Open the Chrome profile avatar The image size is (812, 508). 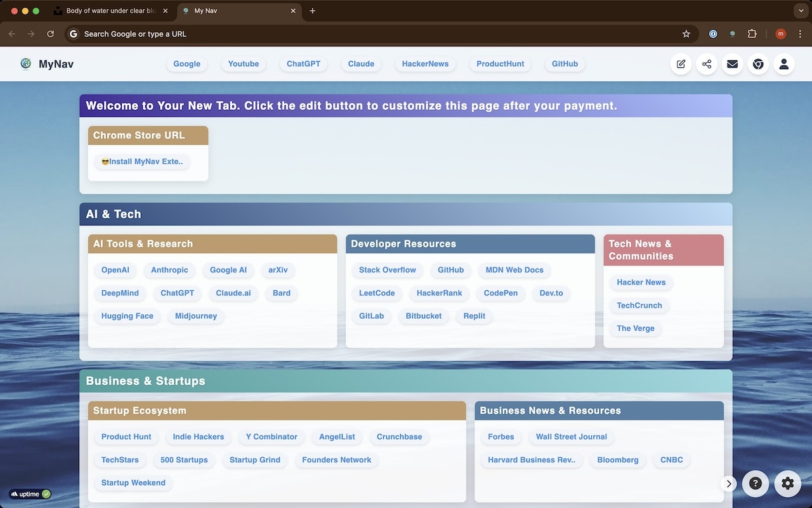coord(781,34)
